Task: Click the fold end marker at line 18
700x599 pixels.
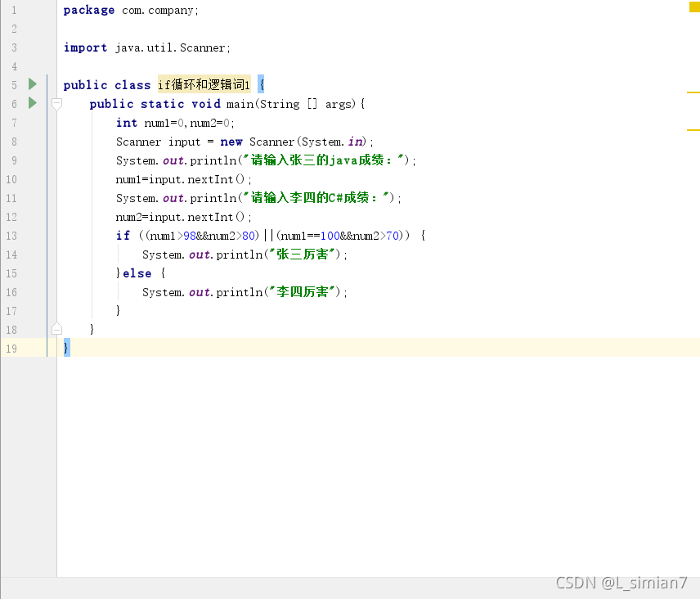Action: [56, 329]
